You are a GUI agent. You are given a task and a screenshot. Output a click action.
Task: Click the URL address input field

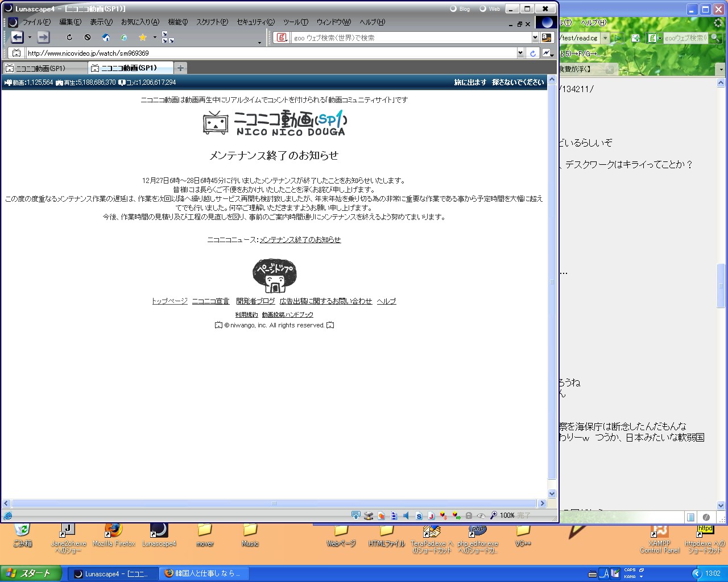click(x=271, y=53)
